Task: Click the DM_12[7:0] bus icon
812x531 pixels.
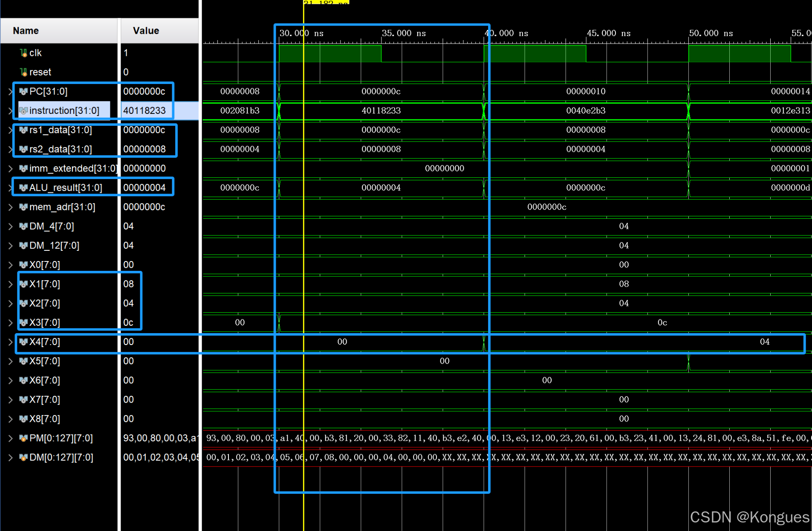Action: (23, 245)
